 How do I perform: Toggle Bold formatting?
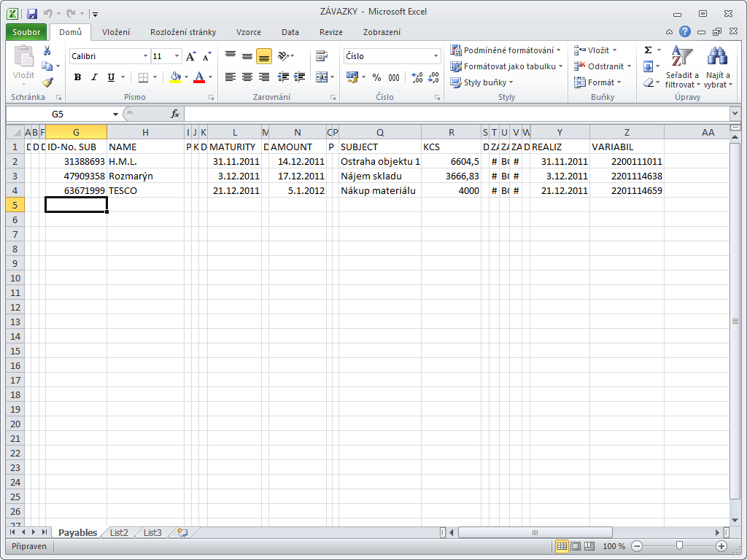coord(77,77)
